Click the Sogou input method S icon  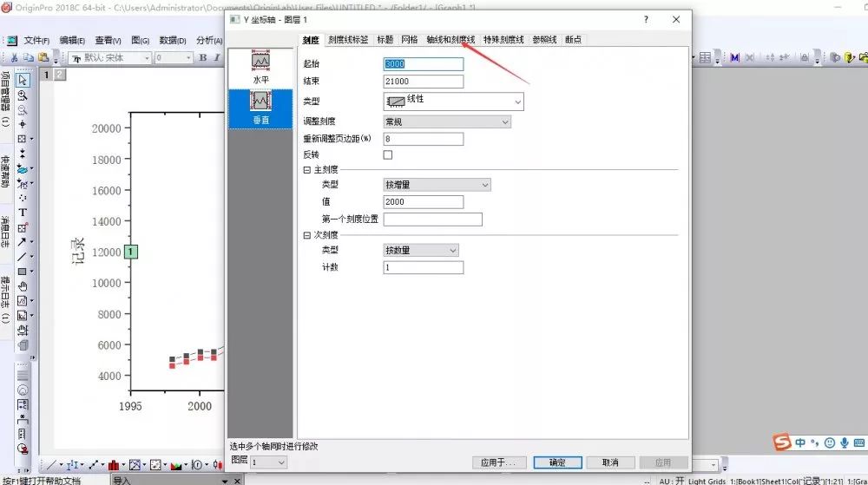(782, 442)
